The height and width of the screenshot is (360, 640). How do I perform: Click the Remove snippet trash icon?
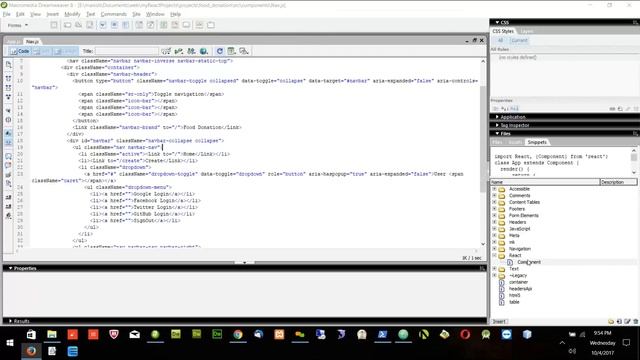click(x=635, y=322)
